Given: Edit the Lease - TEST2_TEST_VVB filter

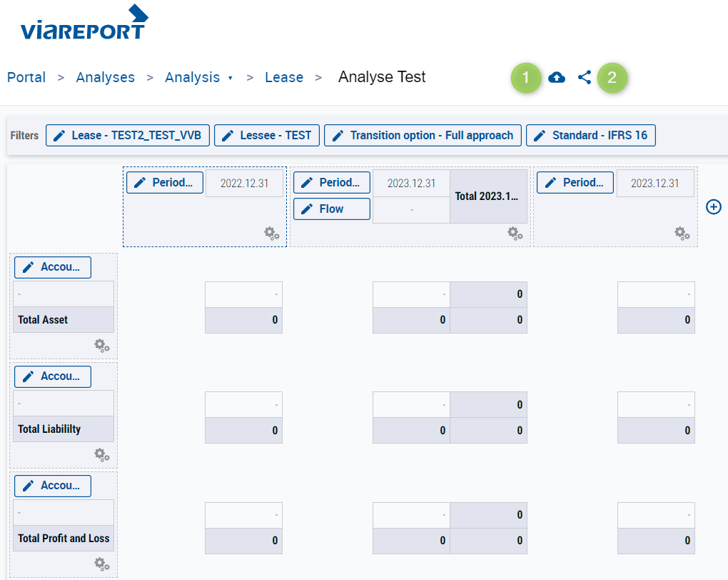Looking at the screenshot, I should tap(128, 135).
